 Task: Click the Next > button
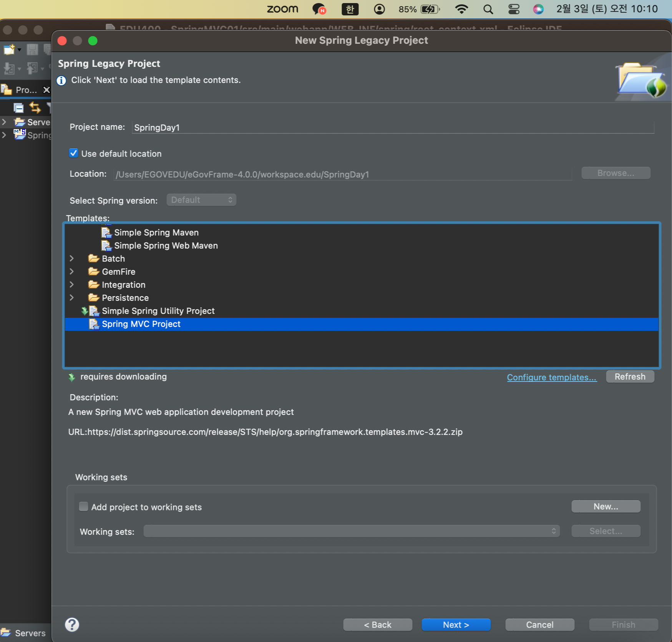[x=456, y=625]
